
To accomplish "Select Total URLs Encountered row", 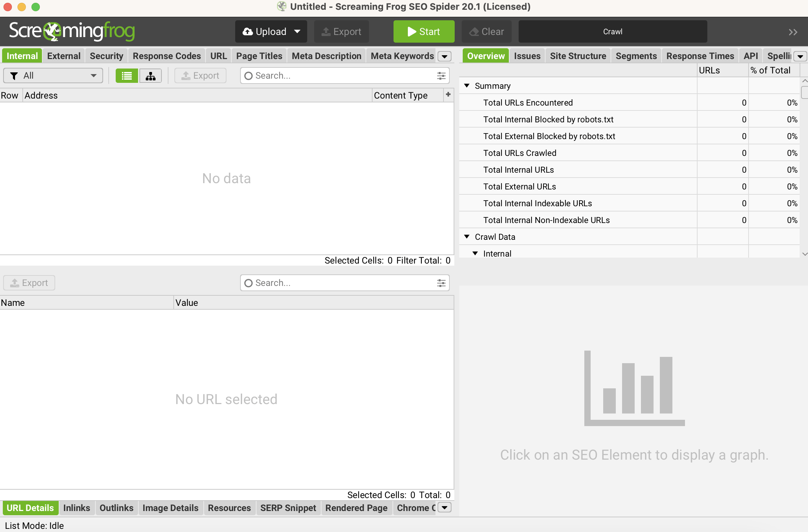I will click(x=629, y=103).
